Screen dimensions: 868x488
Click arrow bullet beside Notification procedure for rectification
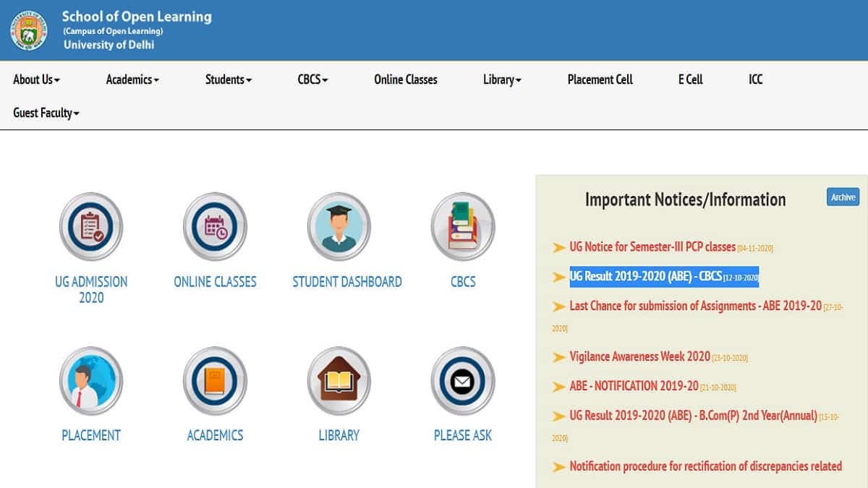[558, 467]
